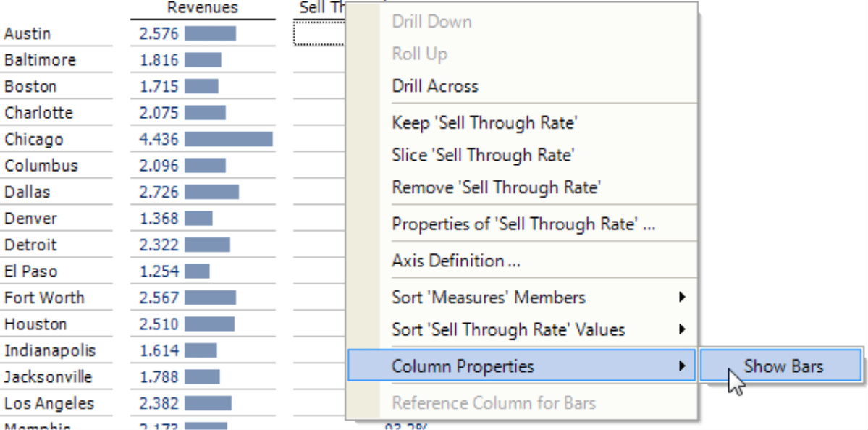The width and height of the screenshot is (868, 430).
Task: Open Properties of 'Sell Through Rate'
Action: click(x=523, y=224)
